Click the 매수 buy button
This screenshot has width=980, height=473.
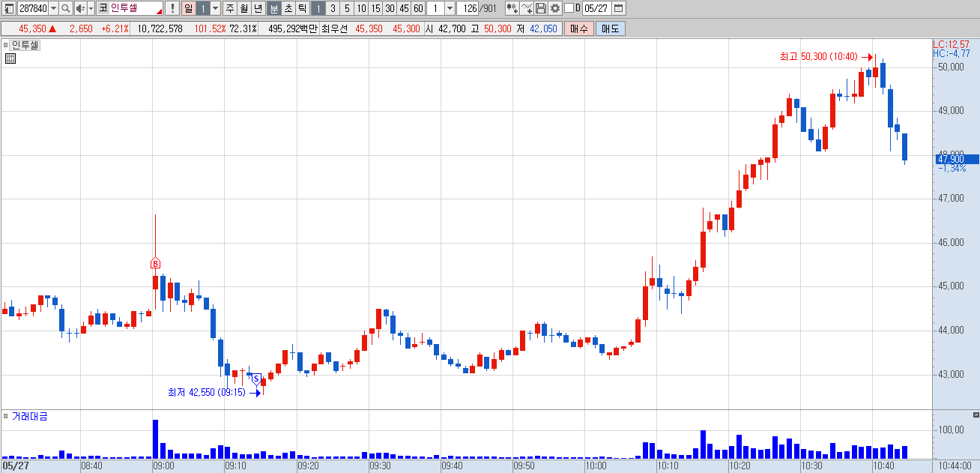tap(579, 28)
